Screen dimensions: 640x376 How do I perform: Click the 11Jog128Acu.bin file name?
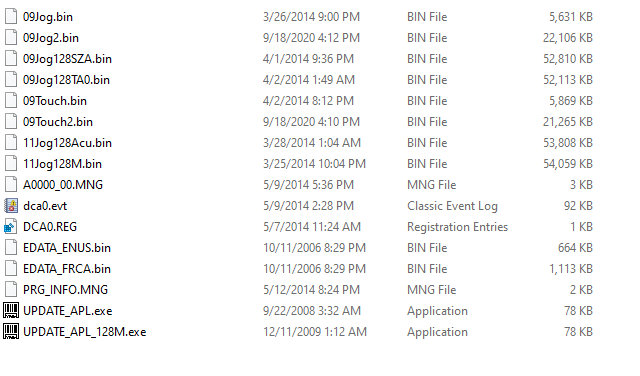coord(67,143)
